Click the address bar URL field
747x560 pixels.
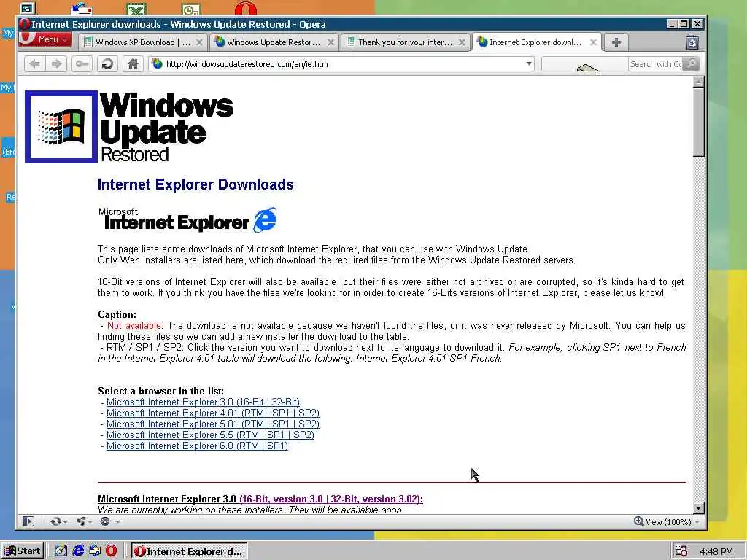point(343,64)
